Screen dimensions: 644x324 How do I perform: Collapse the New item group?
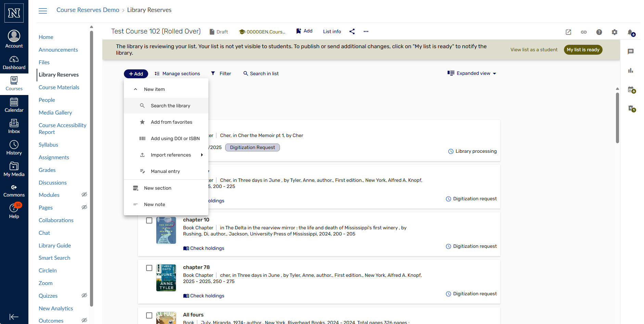(x=166, y=89)
